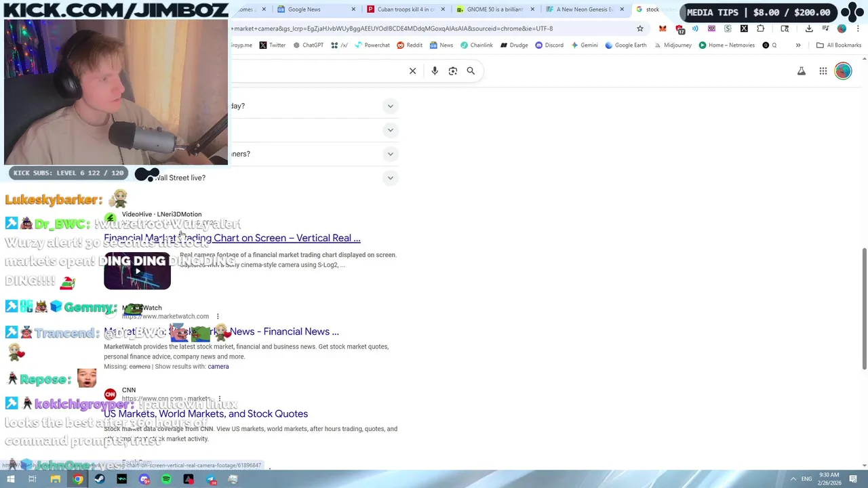This screenshot has height=488, width=868.
Task: Open the Twitter bookmark
Action: tap(273, 45)
